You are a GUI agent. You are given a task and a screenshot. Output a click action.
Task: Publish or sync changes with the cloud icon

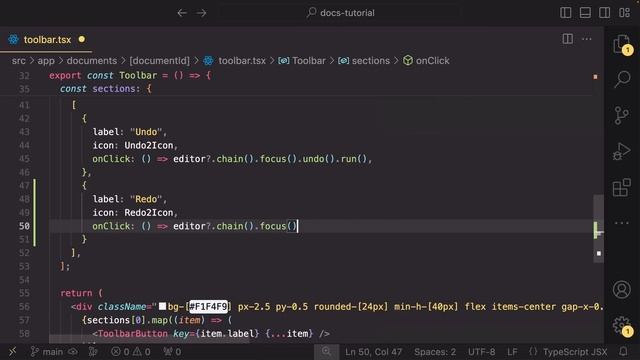[73, 351]
